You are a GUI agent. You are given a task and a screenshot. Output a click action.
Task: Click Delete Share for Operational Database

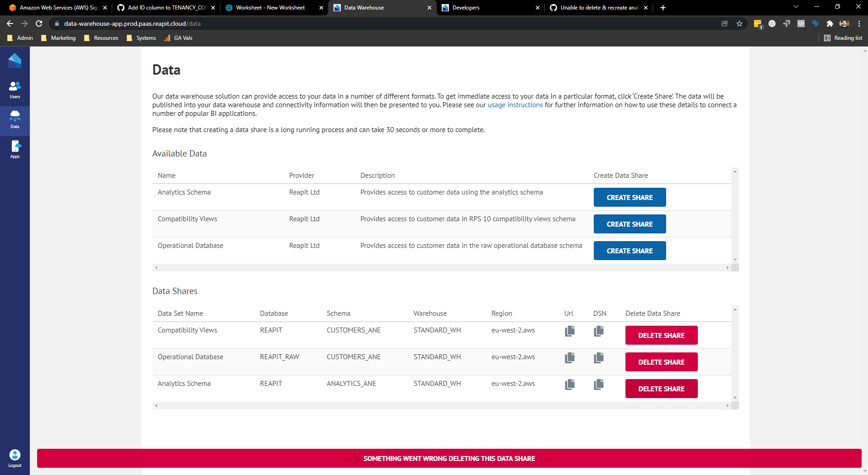[x=661, y=361]
